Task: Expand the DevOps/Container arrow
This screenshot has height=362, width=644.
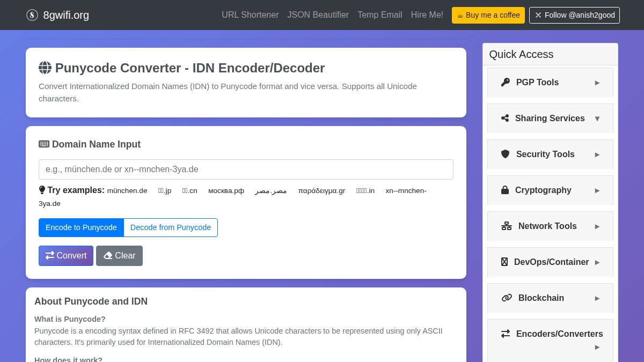Action: [x=597, y=262]
